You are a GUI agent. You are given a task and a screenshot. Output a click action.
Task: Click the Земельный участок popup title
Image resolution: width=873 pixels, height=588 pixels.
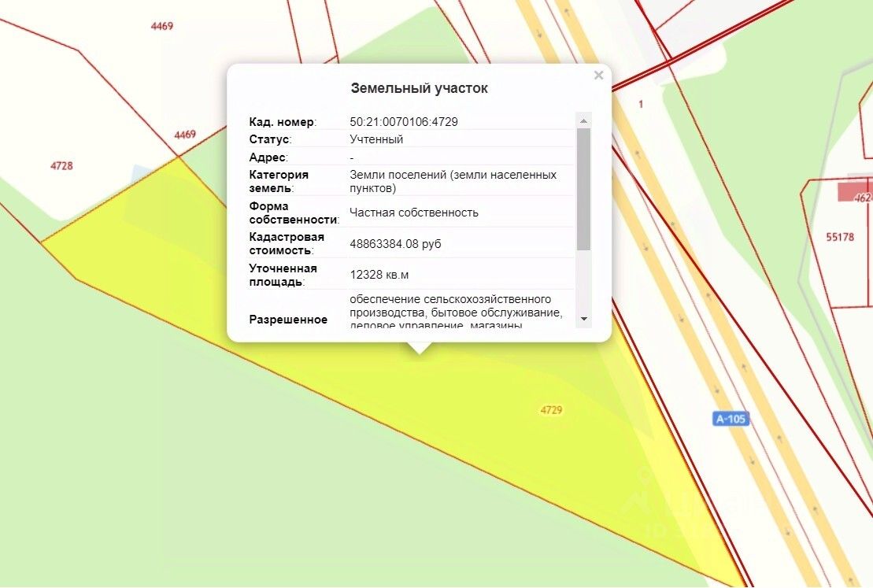coord(420,88)
